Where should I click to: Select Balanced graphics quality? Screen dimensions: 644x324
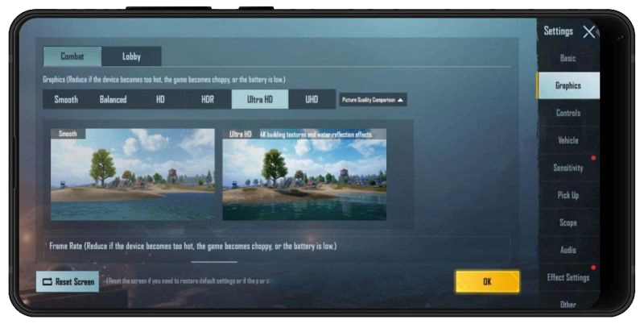(113, 99)
